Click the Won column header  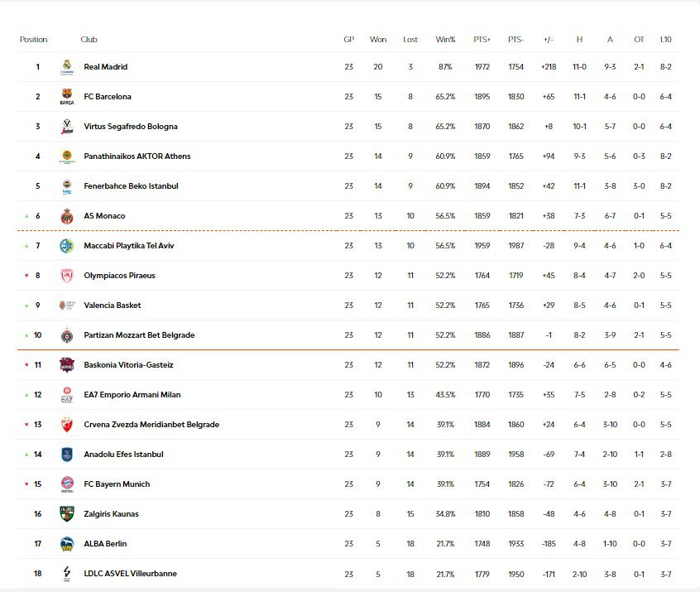(x=378, y=40)
